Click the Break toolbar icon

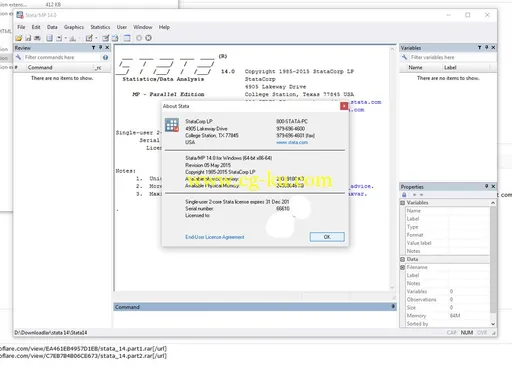(x=148, y=38)
